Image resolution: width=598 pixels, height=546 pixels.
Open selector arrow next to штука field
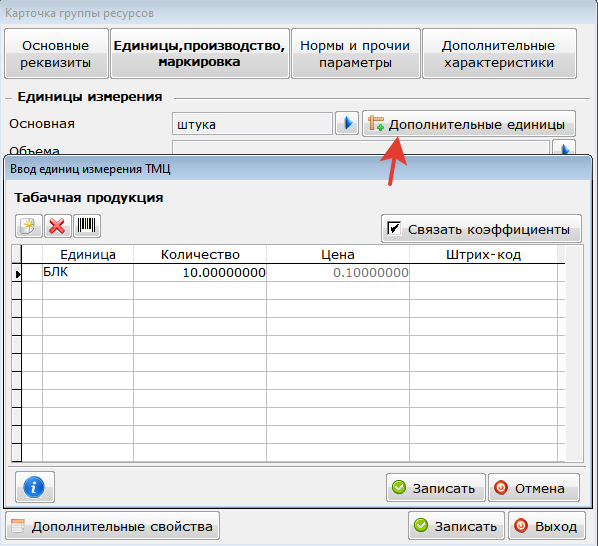(x=347, y=123)
